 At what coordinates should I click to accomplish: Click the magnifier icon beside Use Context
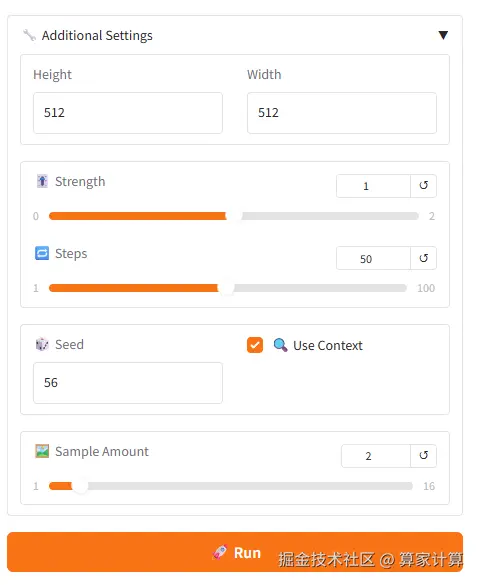pyautogui.click(x=280, y=345)
